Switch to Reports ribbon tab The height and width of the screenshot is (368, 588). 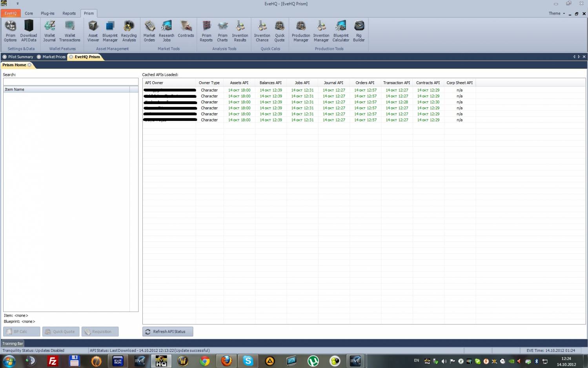pyautogui.click(x=69, y=13)
